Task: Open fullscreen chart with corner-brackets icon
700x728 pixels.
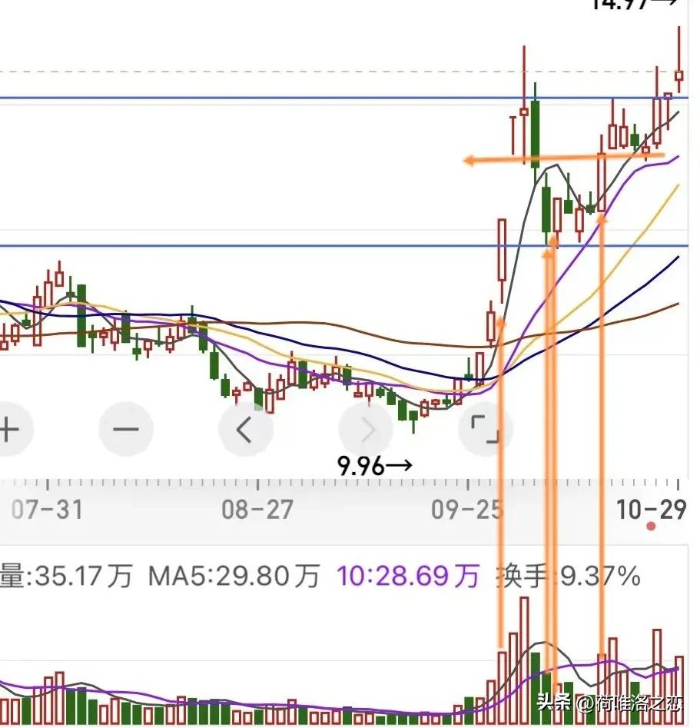Action: (x=485, y=429)
